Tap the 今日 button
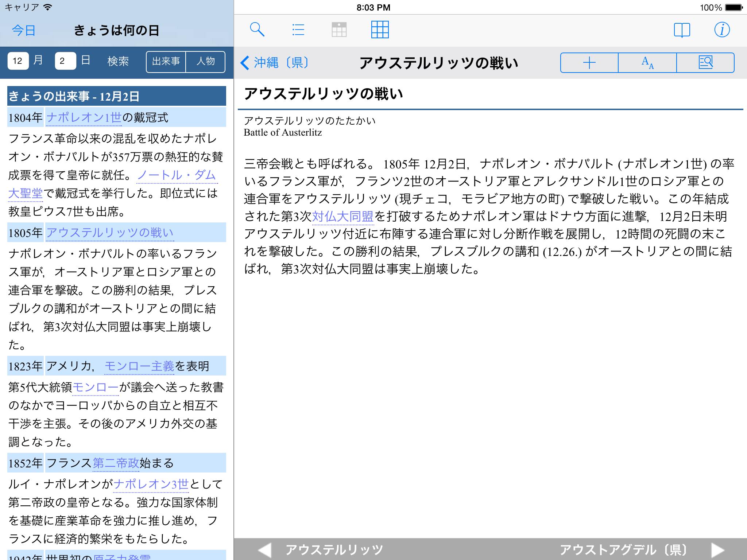747x560 pixels. pyautogui.click(x=23, y=30)
